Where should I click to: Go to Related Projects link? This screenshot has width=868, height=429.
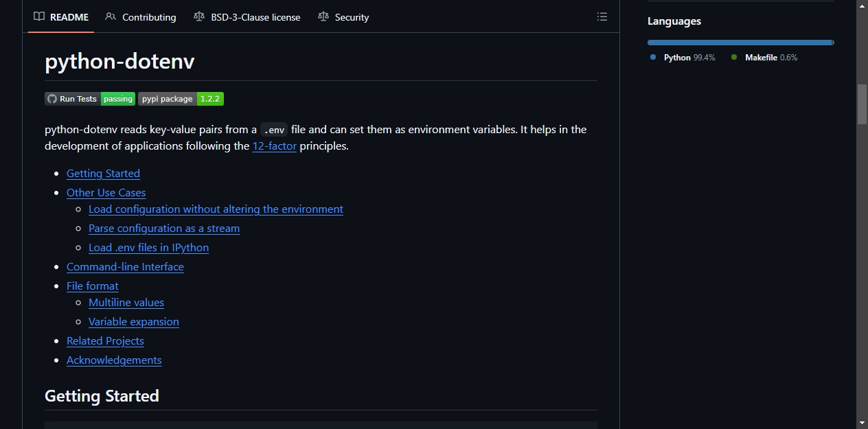[105, 341]
